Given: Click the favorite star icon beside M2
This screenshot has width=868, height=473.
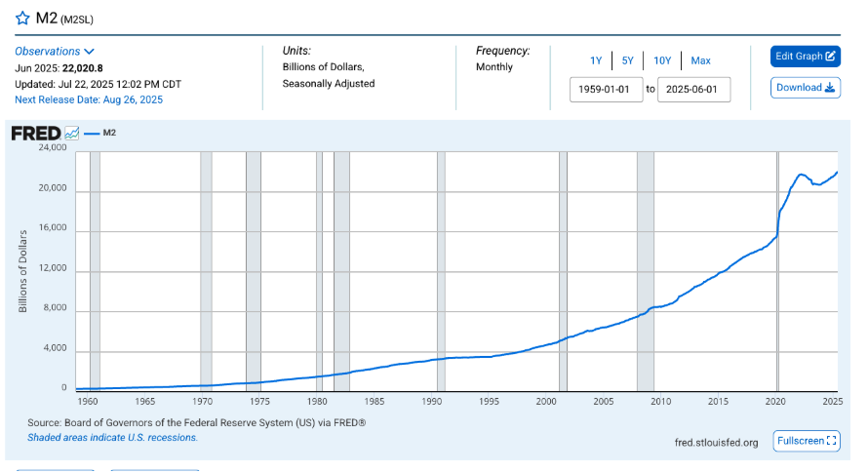Looking at the screenshot, I should (x=22, y=19).
